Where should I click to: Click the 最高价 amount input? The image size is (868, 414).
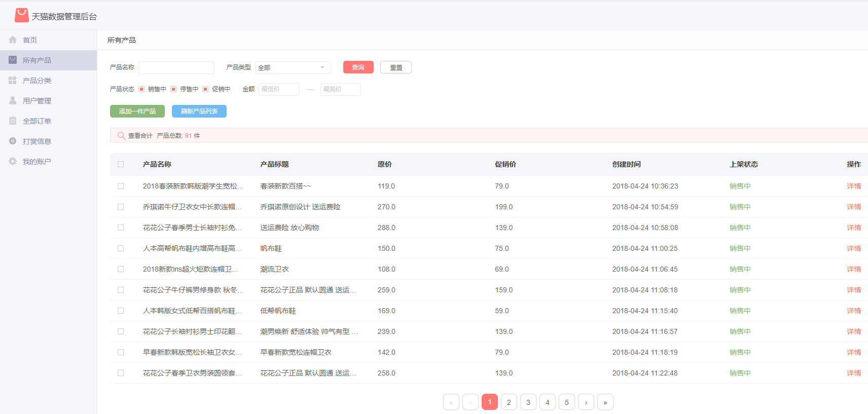click(x=341, y=89)
